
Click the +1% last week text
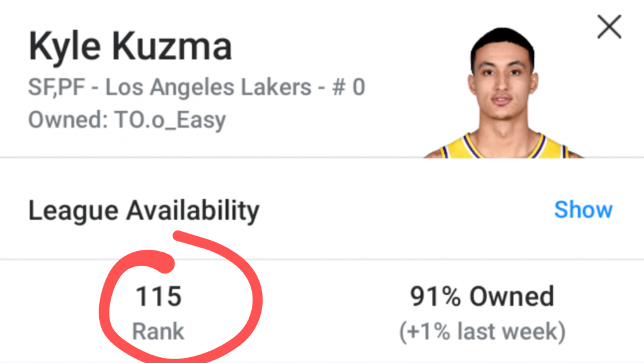pyautogui.click(x=482, y=331)
